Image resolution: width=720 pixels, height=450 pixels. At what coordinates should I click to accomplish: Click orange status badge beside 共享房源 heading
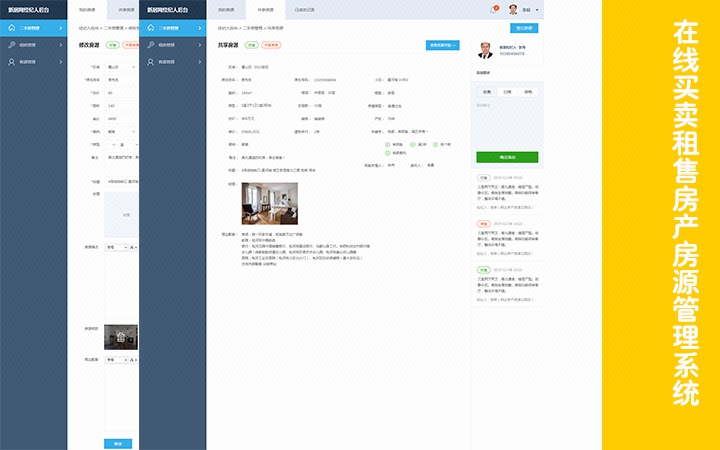click(271, 45)
